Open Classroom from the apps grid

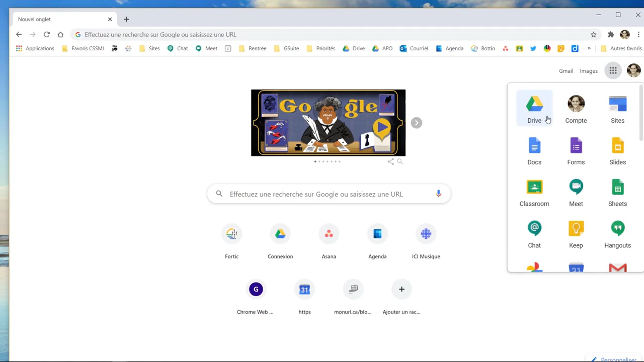pyautogui.click(x=534, y=193)
